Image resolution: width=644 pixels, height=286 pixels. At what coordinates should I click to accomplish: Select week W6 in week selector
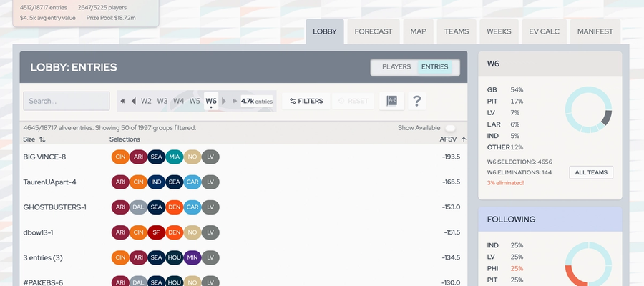211,101
